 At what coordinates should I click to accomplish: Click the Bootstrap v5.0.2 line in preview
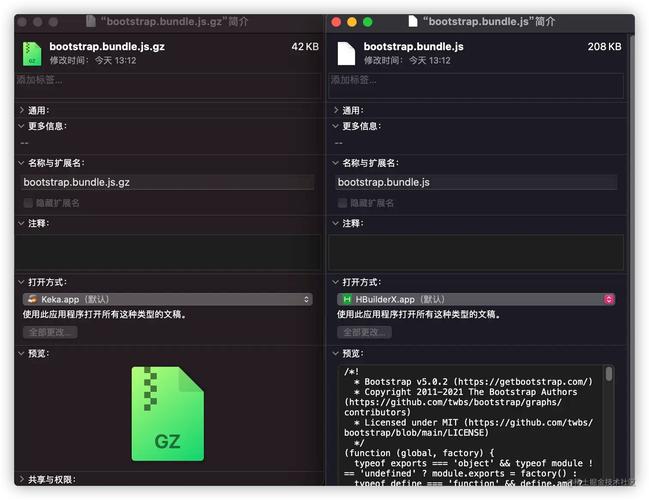click(x=474, y=382)
